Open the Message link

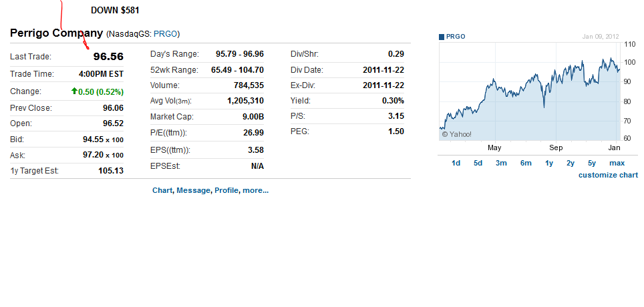pos(193,190)
